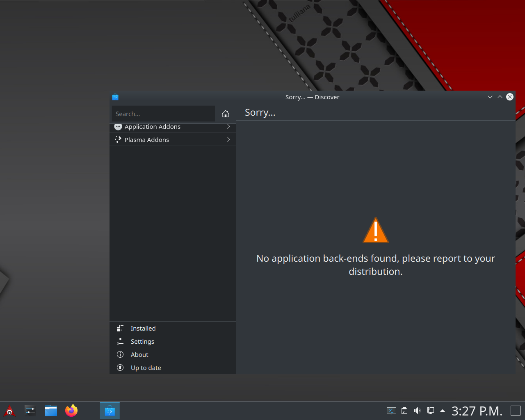Open the About page
This screenshot has height=420, width=525.
(173, 354)
